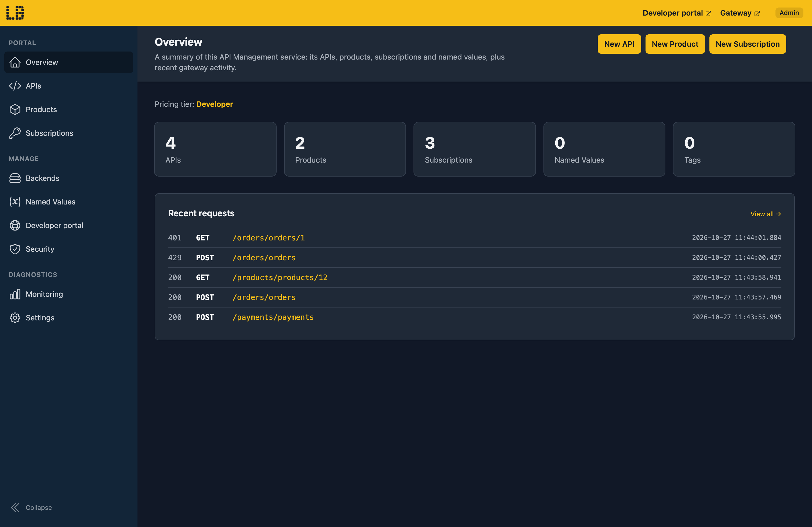Open View all recent requests

(x=766, y=214)
